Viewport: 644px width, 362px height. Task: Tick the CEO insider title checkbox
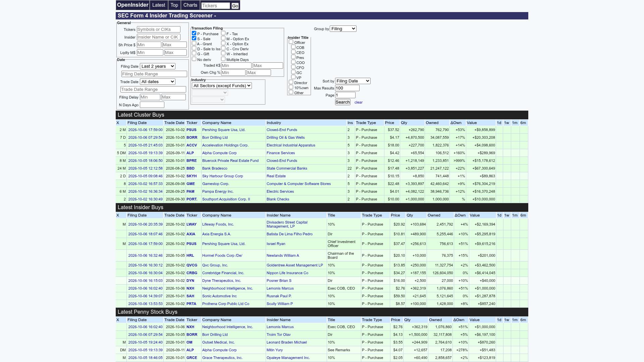coord(293,52)
